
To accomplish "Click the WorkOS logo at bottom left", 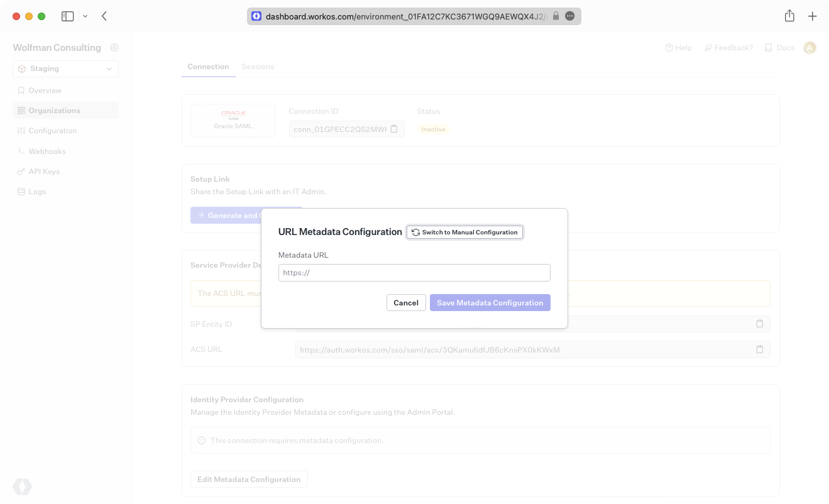I will 23,486.
